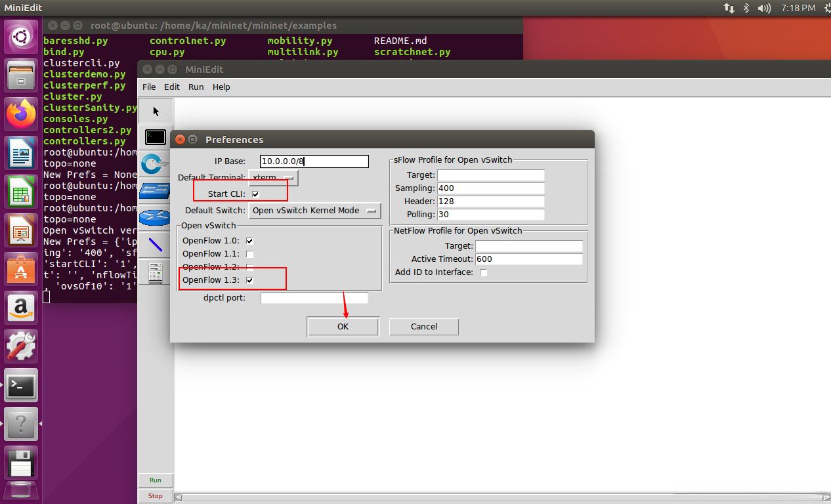This screenshot has height=504, width=831.
Task: Click cpu.py in the terminal listing
Action: (167, 52)
